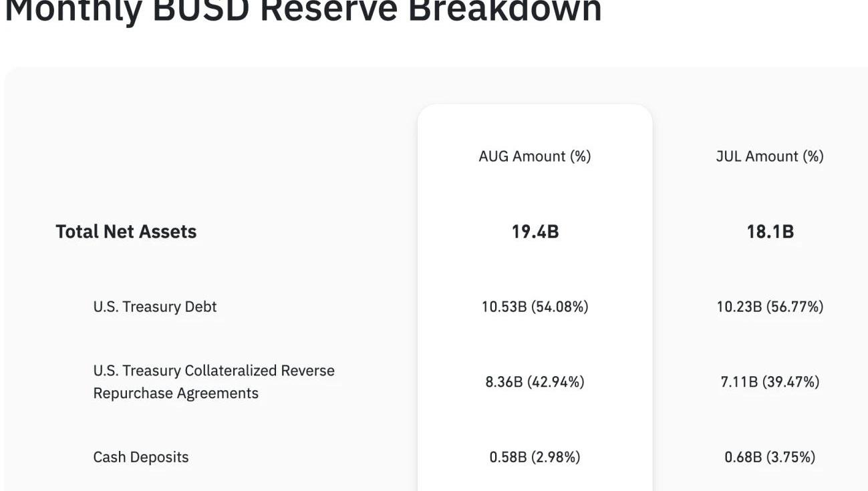Click the 18.1B July total value
This screenshot has height=491, width=868.
coord(770,232)
